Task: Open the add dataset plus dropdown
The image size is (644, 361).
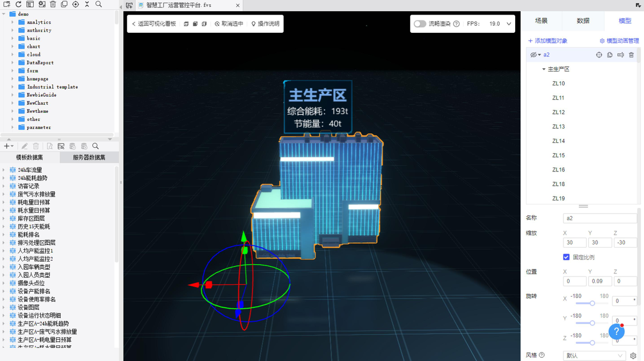Action: click(x=9, y=146)
